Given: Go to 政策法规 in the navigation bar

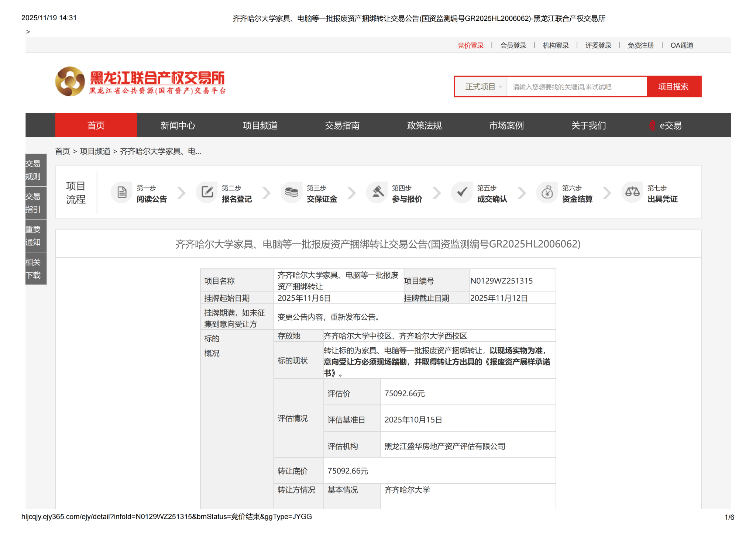Looking at the screenshot, I should tap(424, 125).
